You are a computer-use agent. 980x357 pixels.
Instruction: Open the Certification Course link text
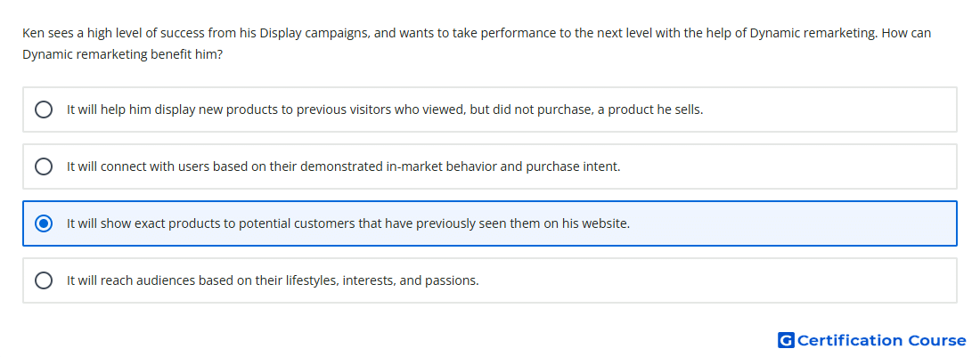point(882,340)
